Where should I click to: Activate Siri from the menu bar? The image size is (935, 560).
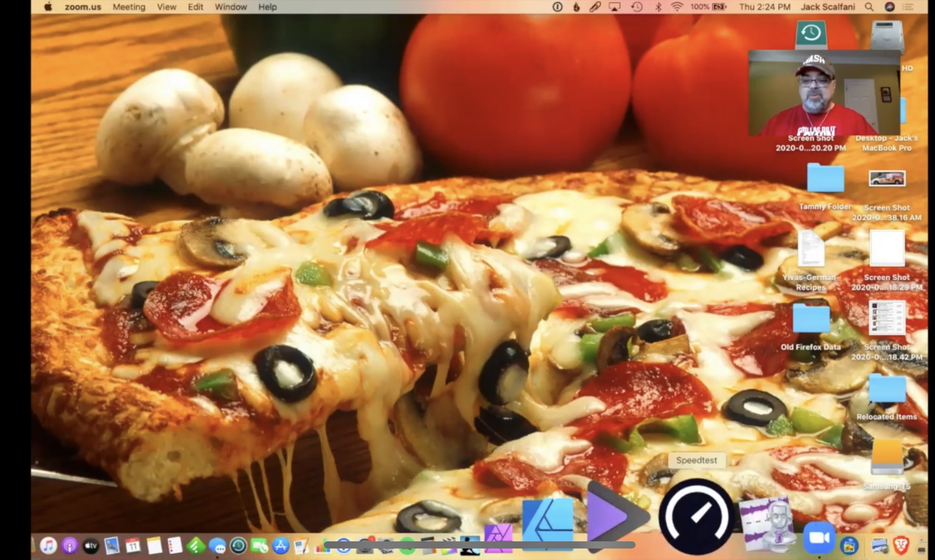point(889,7)
